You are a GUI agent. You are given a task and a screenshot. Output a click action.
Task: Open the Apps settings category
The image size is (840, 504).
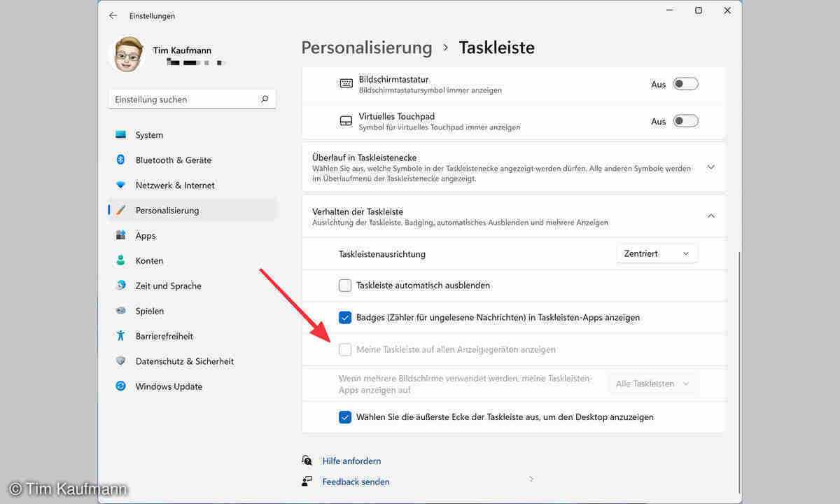(146, 236)
